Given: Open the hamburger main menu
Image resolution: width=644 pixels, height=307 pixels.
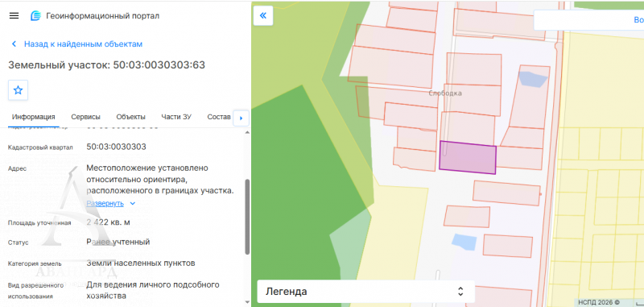Looking at the screenshot, I should [14, 15].
